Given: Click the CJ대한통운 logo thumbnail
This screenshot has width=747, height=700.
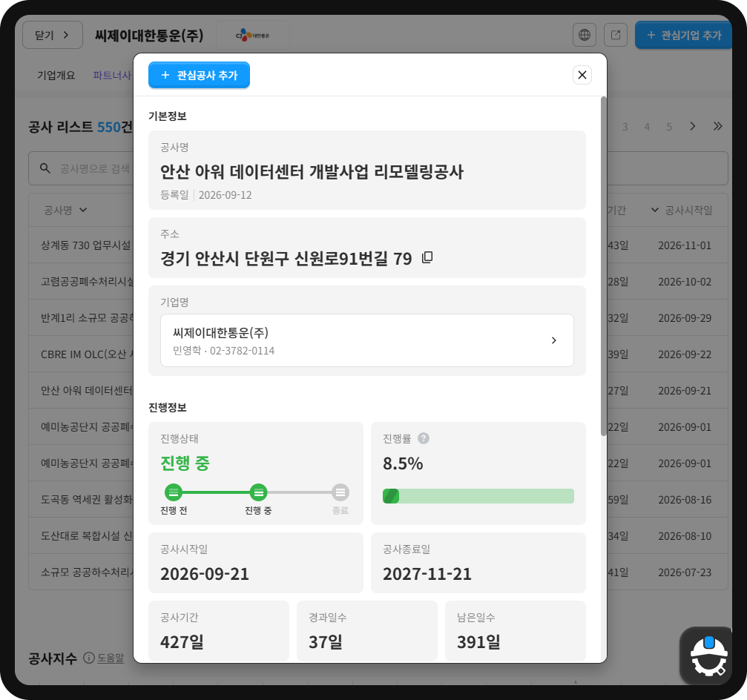Looking at the screenshot, I should [x=253, y=35].
